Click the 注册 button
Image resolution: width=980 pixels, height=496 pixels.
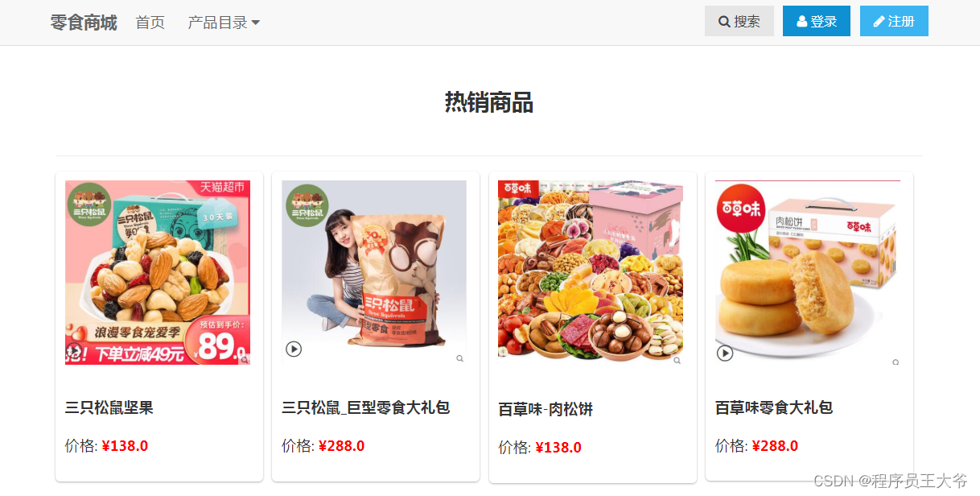coord(894,22)
